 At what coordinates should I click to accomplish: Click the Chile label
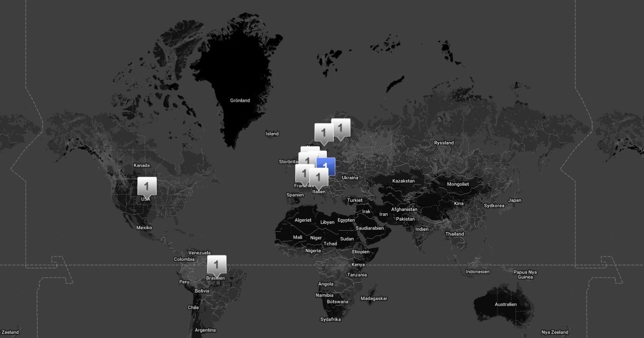tap(193, 307)
